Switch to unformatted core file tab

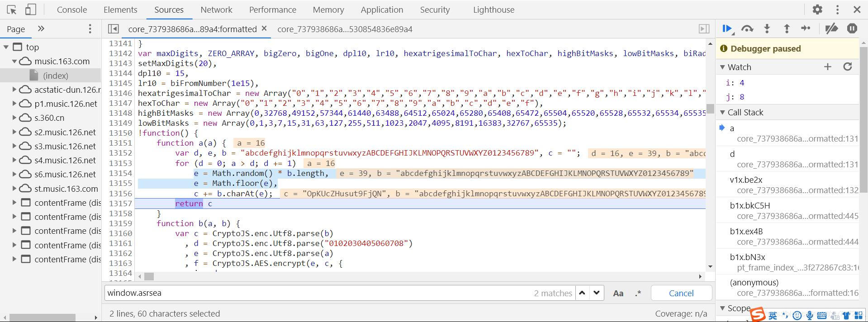345,29
